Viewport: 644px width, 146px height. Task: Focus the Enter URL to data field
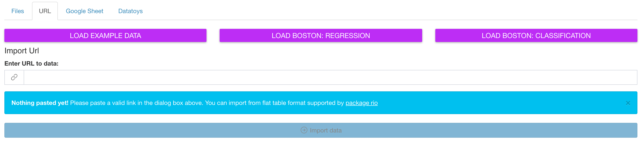[x=330, y=77]
